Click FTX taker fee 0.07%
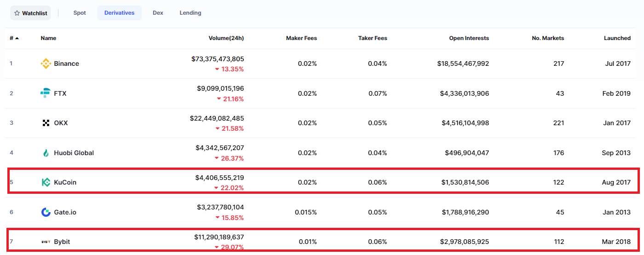The image size is (644, 255). coord(378,93)
